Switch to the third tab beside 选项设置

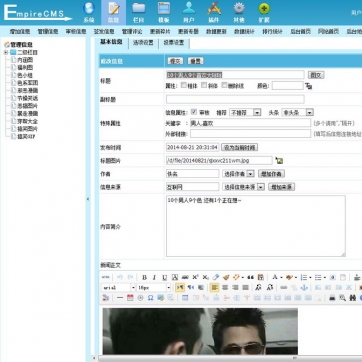coord(174,43)
